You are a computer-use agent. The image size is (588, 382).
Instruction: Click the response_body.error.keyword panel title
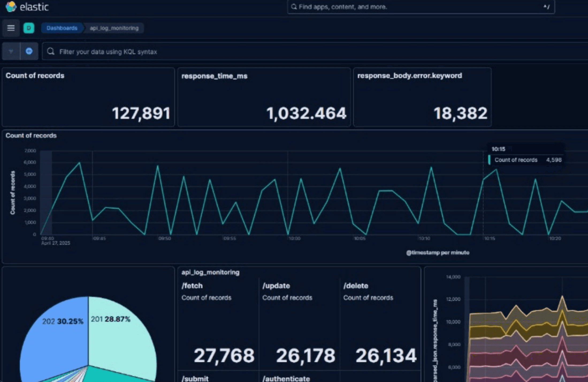tap(410, 76)
